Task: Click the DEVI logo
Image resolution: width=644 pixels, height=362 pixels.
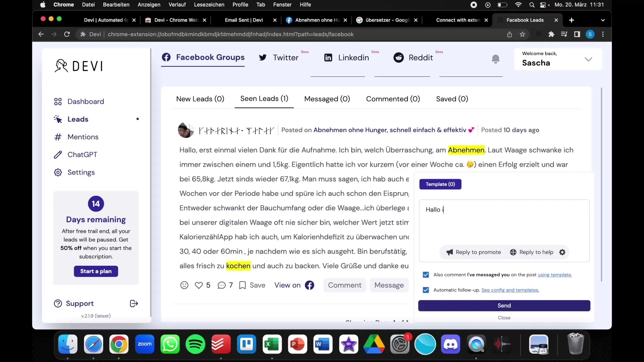Action: point(79,66)
